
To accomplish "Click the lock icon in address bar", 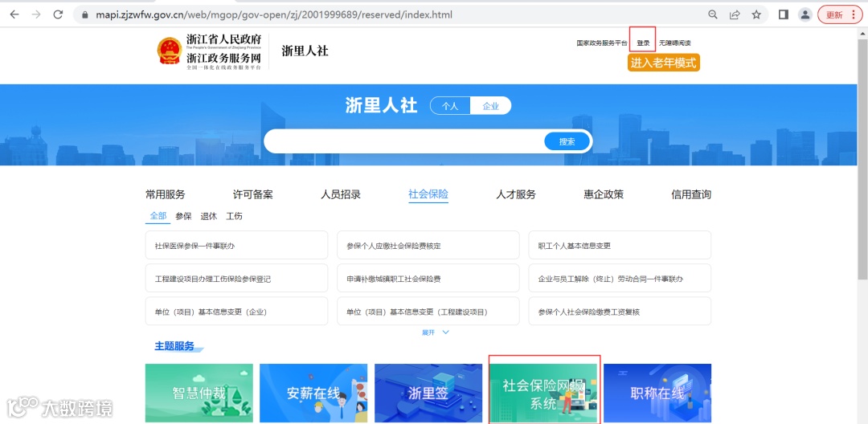I will (x=84, y=15).
